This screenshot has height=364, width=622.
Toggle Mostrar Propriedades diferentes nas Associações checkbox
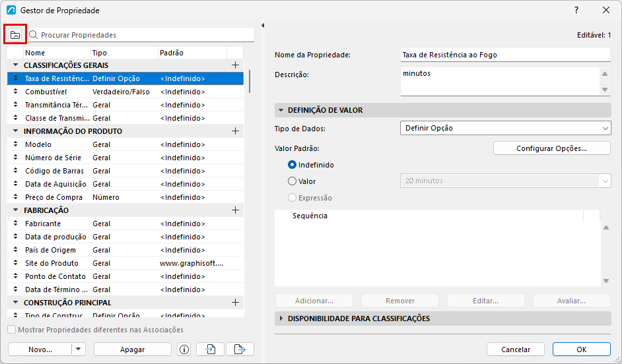pos(12,330)
